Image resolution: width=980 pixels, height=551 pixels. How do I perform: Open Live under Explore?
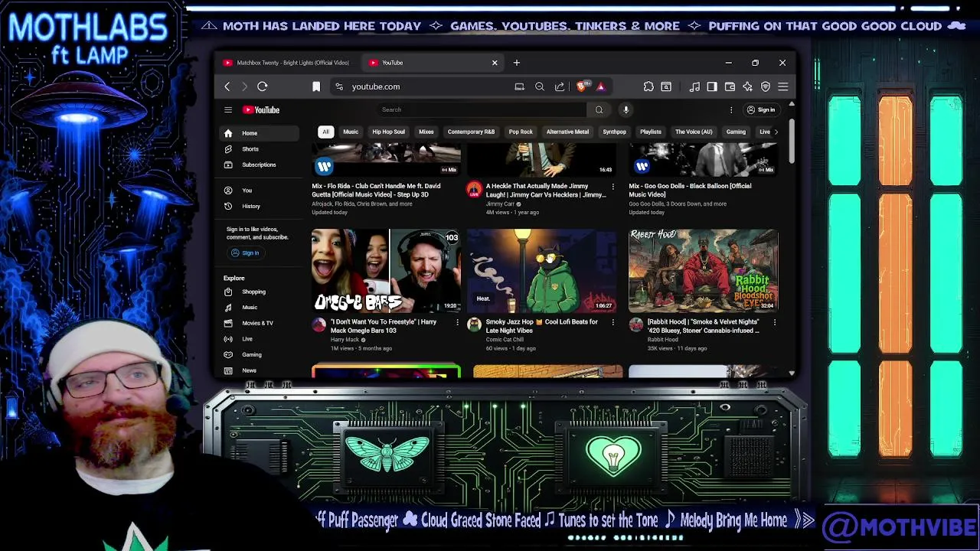pos(259,339)
